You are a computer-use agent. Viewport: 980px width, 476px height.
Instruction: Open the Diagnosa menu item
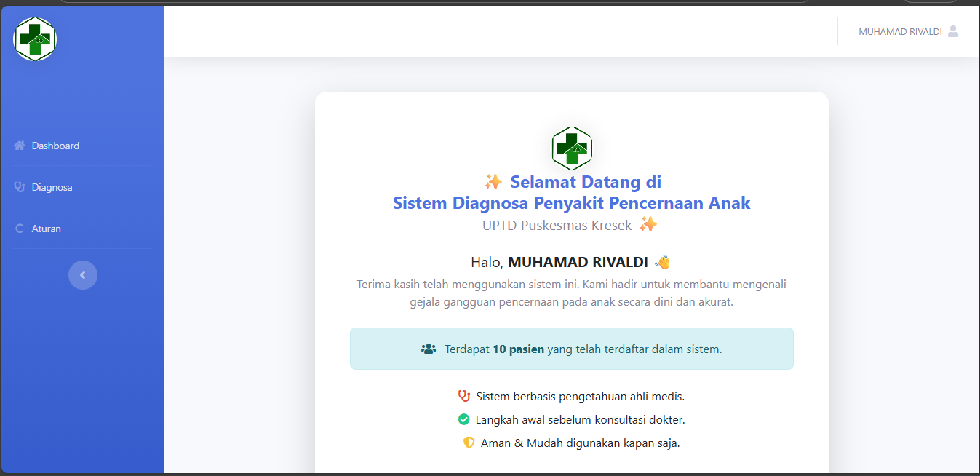point(82,187)
